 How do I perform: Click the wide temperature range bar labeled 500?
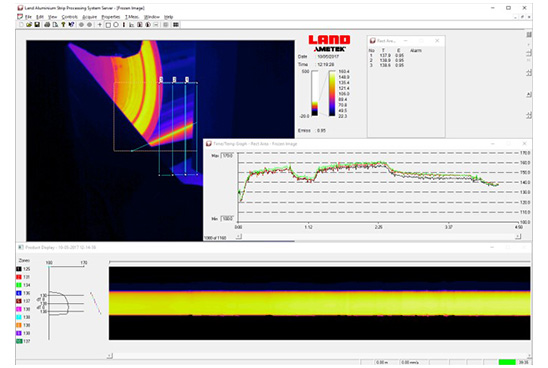tap(315, 93)
